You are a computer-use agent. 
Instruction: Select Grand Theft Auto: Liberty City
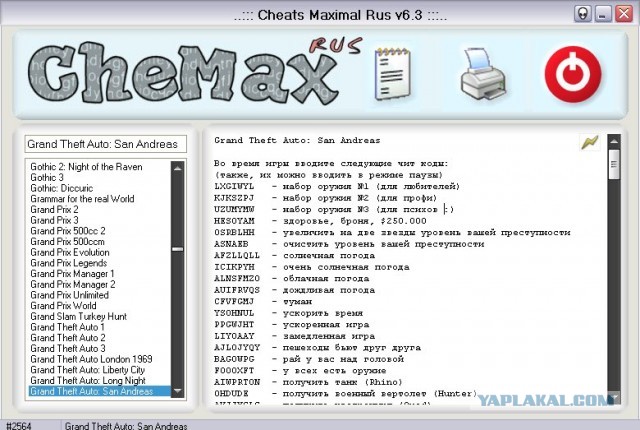(x=88, y=370)
